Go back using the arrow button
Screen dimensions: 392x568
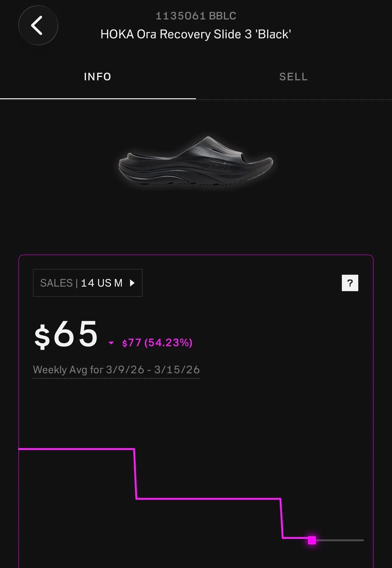click(38, 25)
